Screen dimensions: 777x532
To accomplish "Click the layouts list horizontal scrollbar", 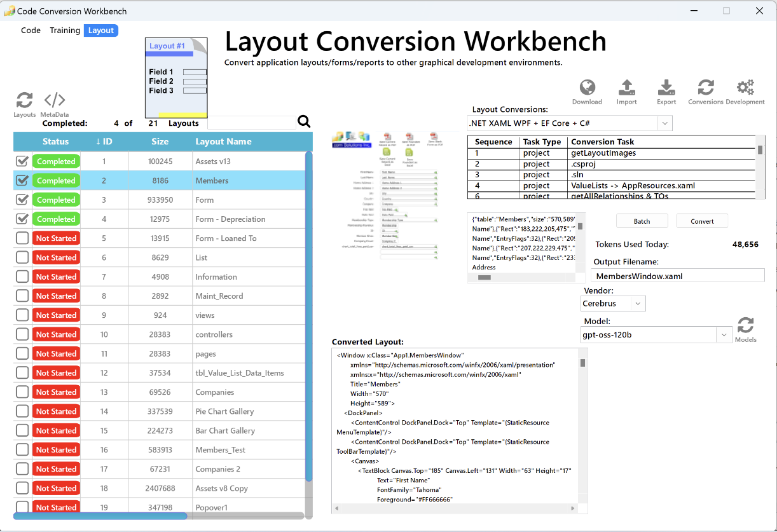I will [100, 515].
